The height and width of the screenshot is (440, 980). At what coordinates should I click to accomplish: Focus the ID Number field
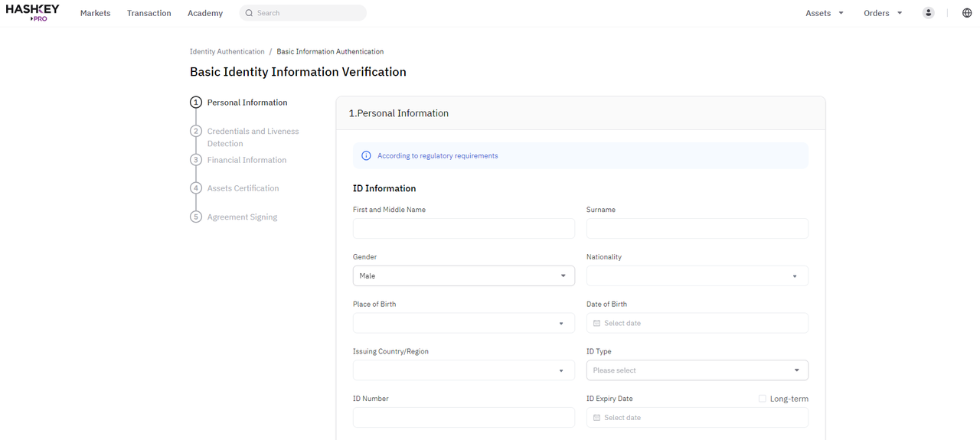click(x=464, y=417)
